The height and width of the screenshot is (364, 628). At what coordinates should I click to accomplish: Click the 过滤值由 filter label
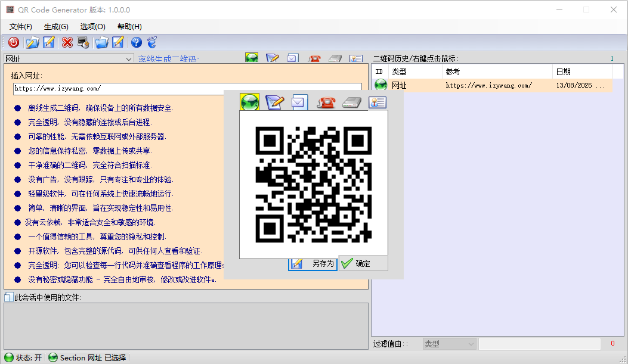[x=391, y=344]
